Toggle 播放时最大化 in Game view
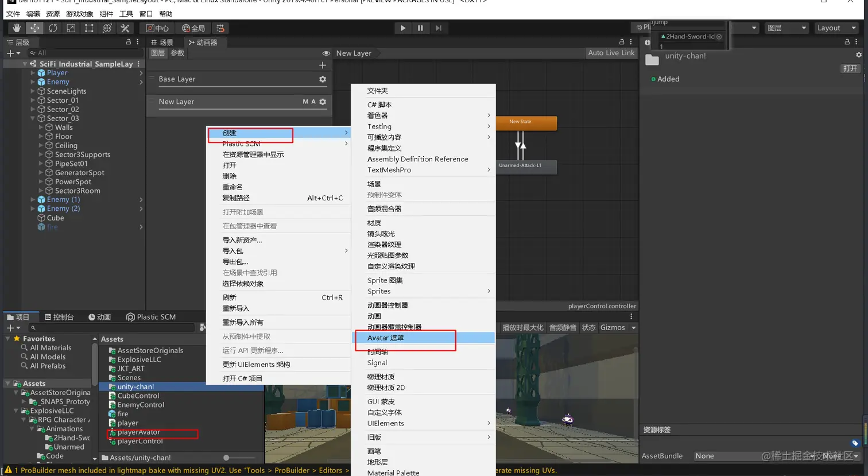Screen dimensions: 868x476 click(x=523, y=327)
